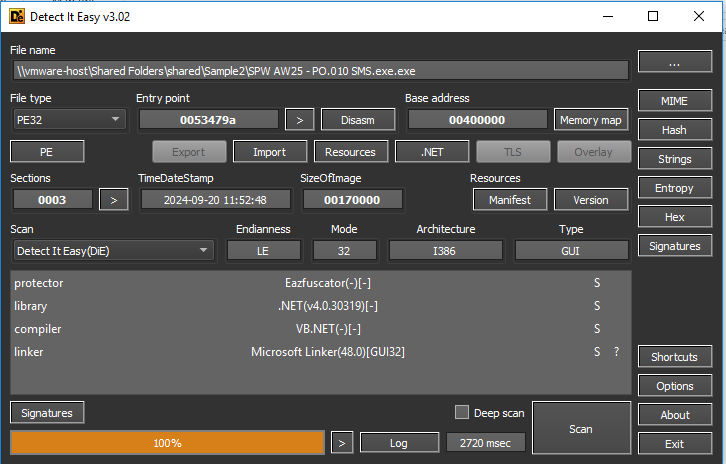Screen dimensions: 726x464
Task: Click the S signature link in compiler row
Action: click(x=597, y=329)
